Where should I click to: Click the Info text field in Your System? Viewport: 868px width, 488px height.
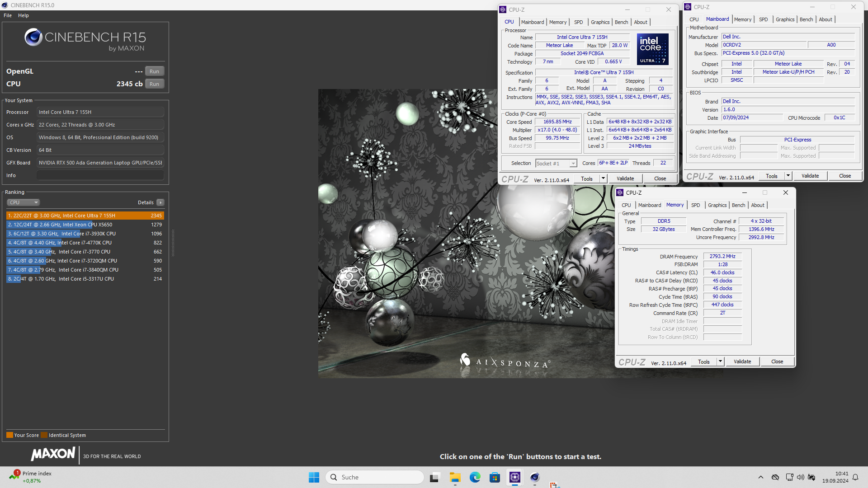click(100, 175)
